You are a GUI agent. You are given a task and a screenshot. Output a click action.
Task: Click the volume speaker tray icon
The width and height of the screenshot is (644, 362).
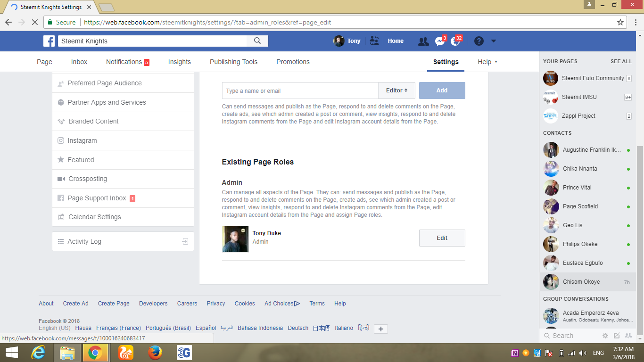[x=583, y=353]
